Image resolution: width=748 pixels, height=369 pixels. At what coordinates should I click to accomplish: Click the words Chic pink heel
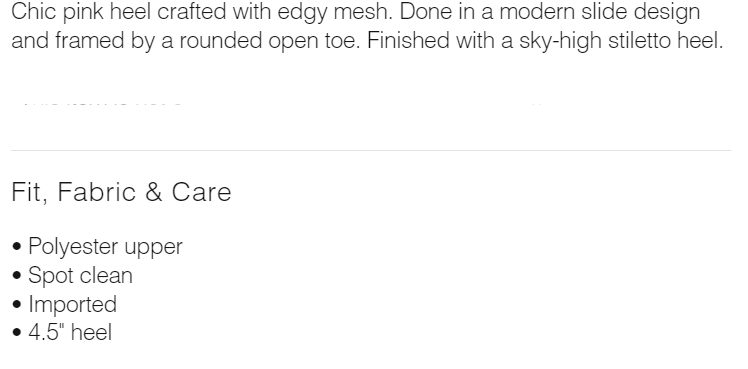pyautogui.click(x=82, y=12)
